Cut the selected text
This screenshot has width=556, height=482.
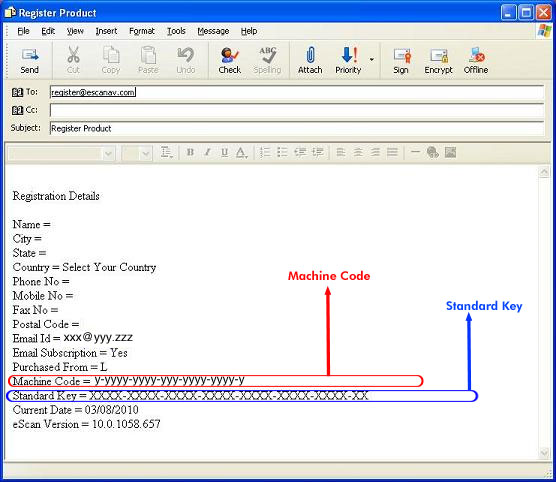(x=73, y=60)
